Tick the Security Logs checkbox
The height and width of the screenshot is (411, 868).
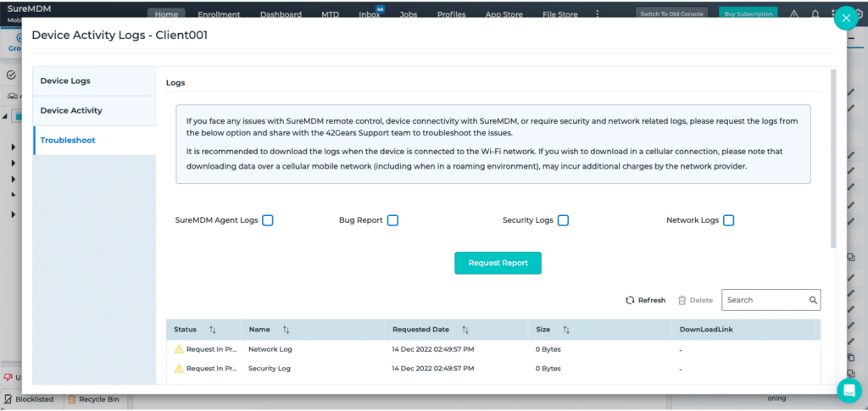[563, 220]
